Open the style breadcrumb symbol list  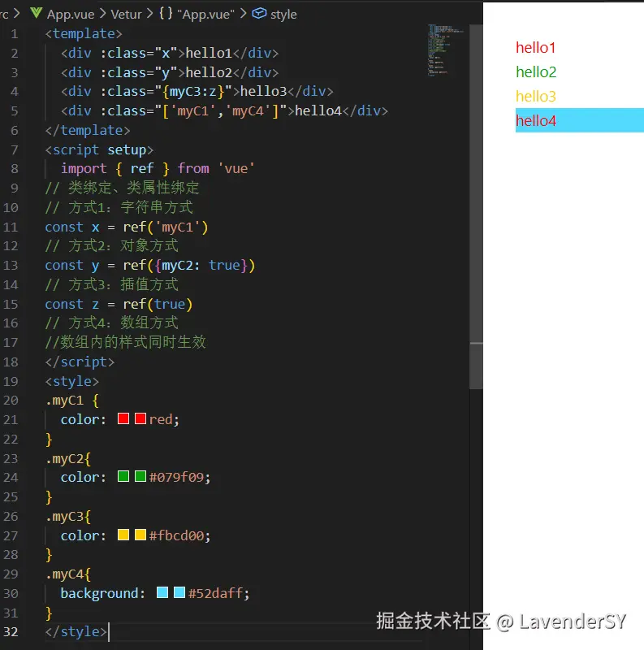[x=283, y=14]
